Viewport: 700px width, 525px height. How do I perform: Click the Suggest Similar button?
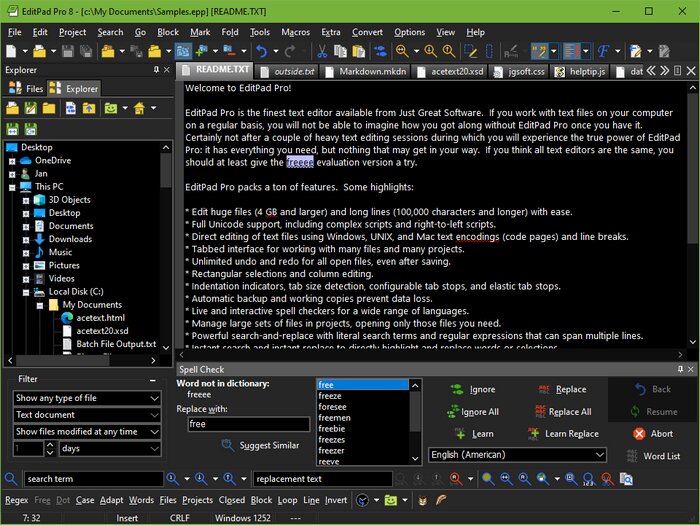pos(261,445)
